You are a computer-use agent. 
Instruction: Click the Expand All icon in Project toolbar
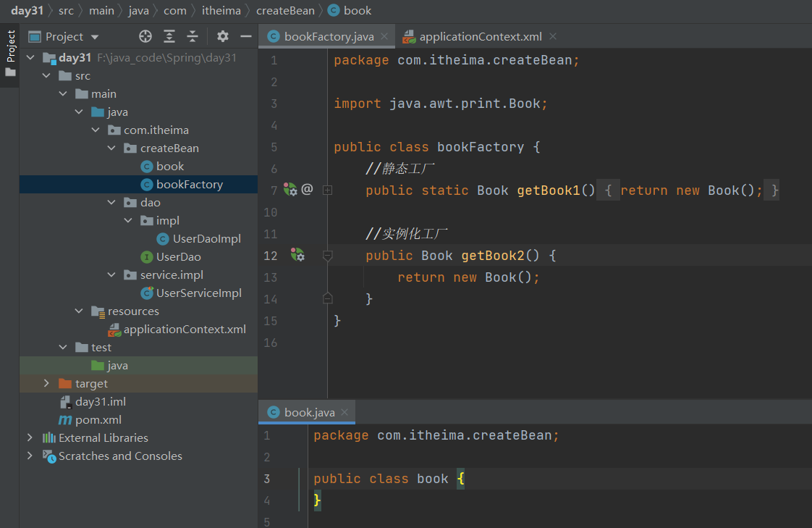(x=169, y=36)
